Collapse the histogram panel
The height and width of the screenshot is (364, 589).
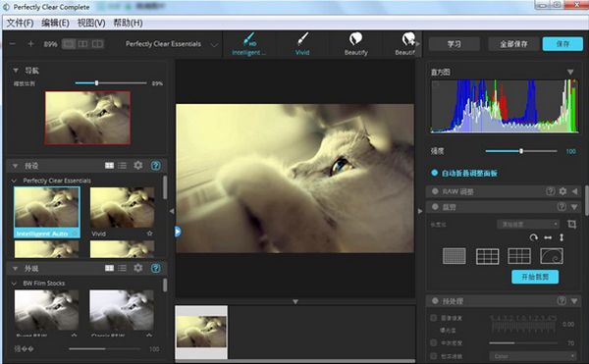click(x=570, y=72)
